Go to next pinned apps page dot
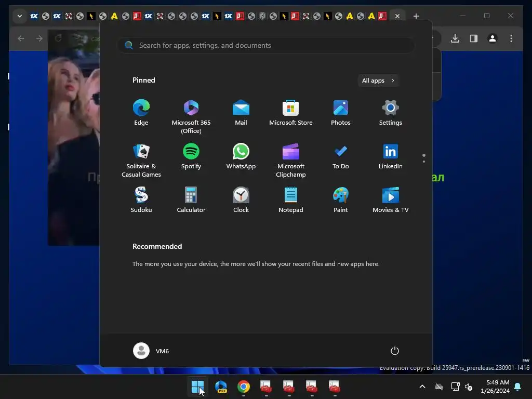 [x=424, y=162]
